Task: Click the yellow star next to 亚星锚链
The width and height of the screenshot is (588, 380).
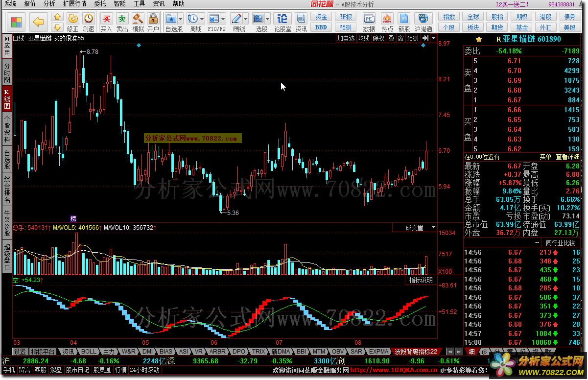Action: coord(479,39)
